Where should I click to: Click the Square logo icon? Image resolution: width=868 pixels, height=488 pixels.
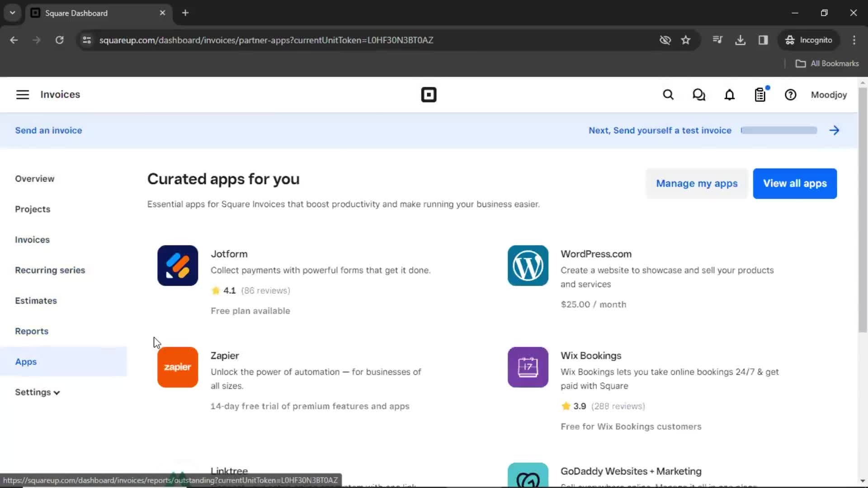429,95
